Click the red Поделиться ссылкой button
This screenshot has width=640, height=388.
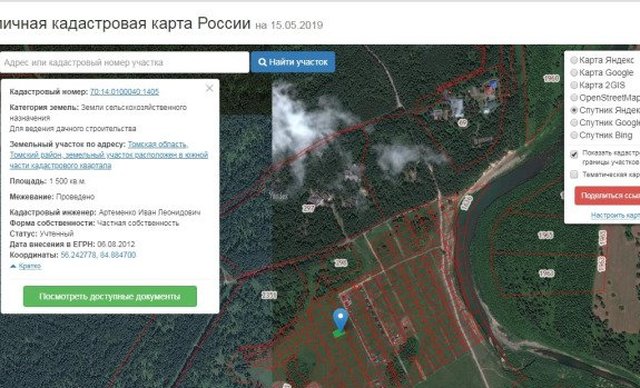pos(607,195)
